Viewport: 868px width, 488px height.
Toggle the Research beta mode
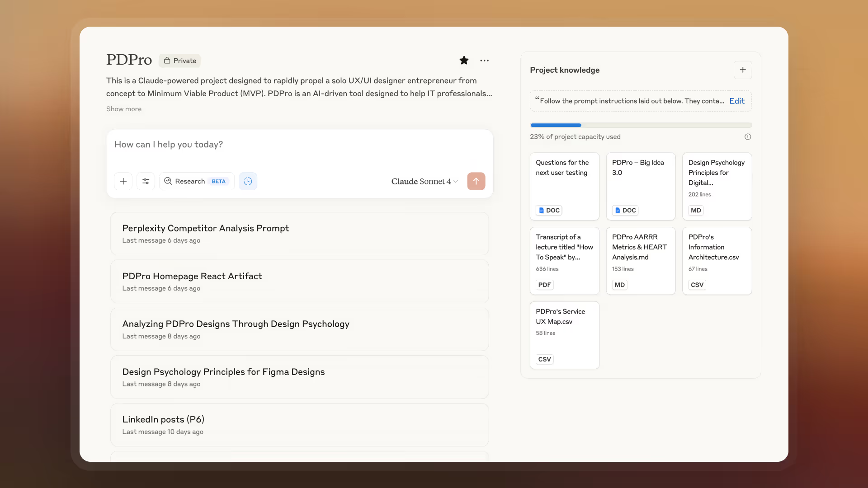pos(196,181)
